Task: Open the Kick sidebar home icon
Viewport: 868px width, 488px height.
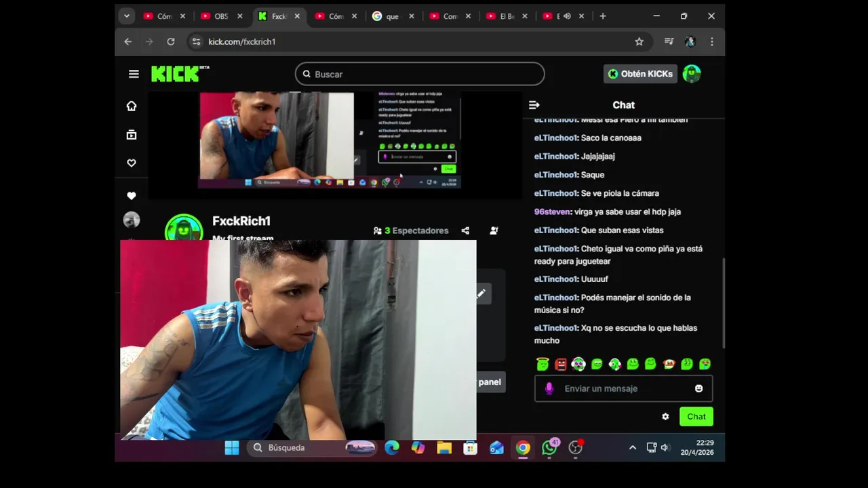Action: (132, 106)
